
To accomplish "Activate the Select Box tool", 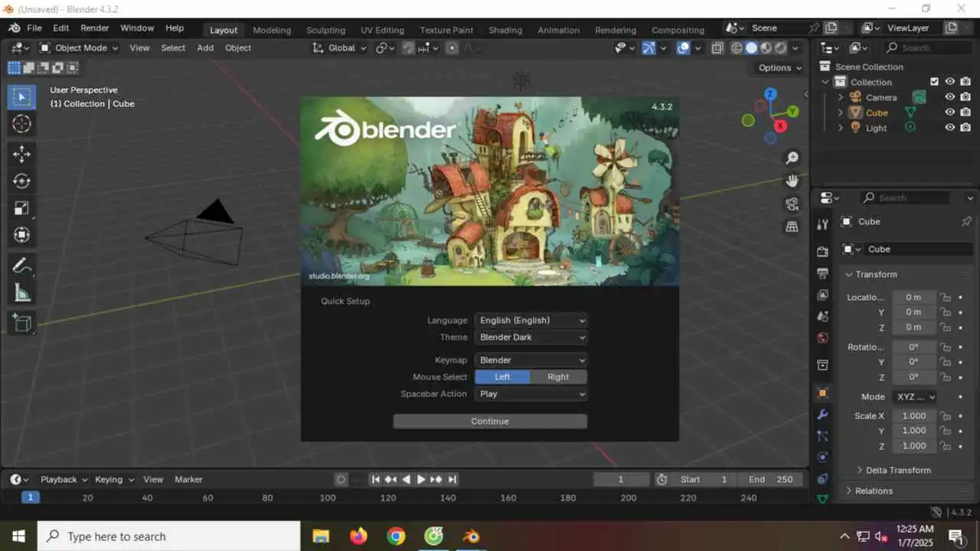I will point(21,96).
